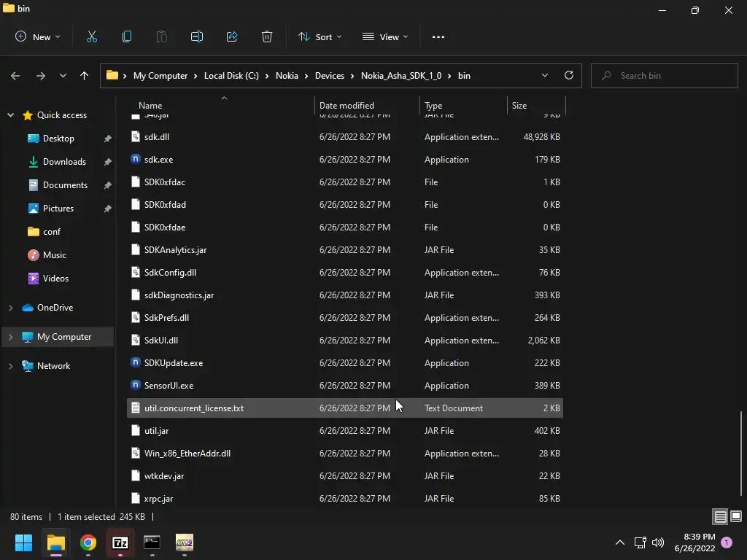Screen dimensions: 747x560
Task: Go back with the left arrow
Action: click(x=15, y=76)
